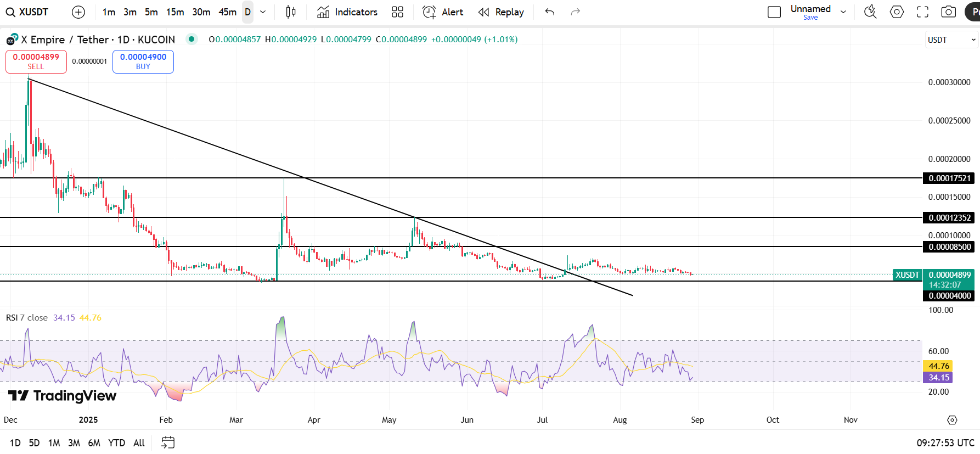The image size is (980, 454).
Task: Open the layout templates grid icon
Action: [x=398, y=12]
